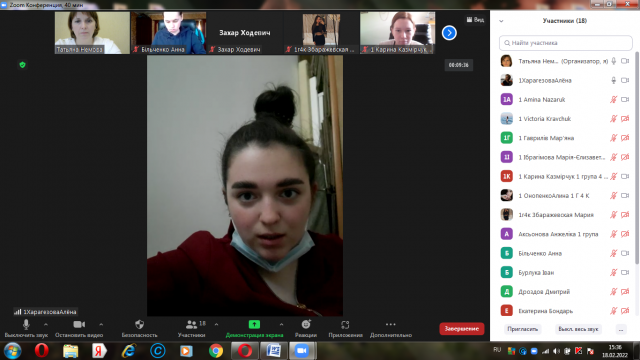640x360 pixels.
Task: Click Більченко Анна video thumbnail
Action: click(169, 33)
